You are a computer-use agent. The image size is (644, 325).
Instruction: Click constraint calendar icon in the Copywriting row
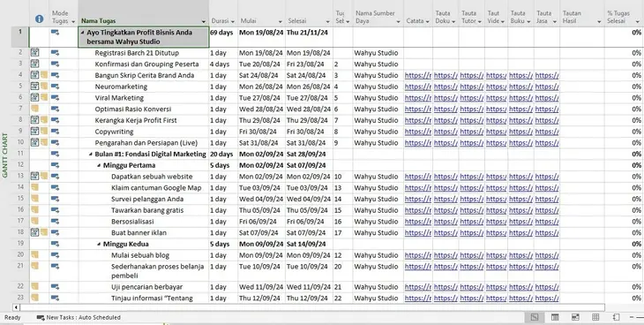pos(35,132)
